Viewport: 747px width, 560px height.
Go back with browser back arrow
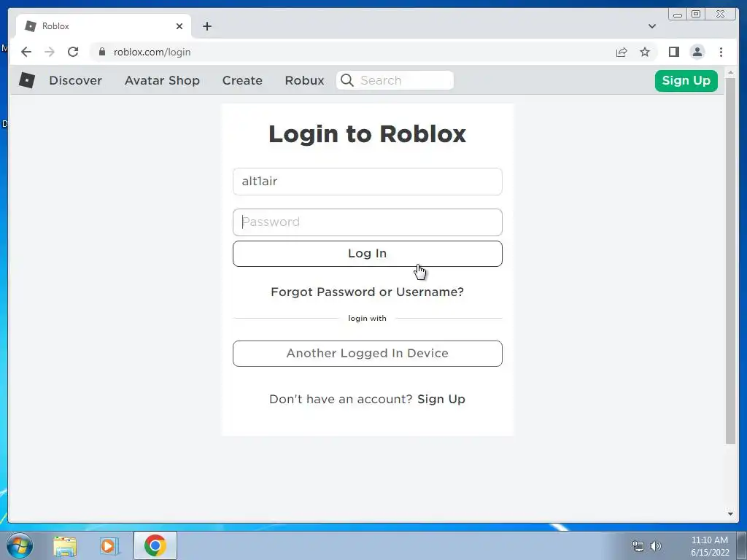(x=26, y=52)
